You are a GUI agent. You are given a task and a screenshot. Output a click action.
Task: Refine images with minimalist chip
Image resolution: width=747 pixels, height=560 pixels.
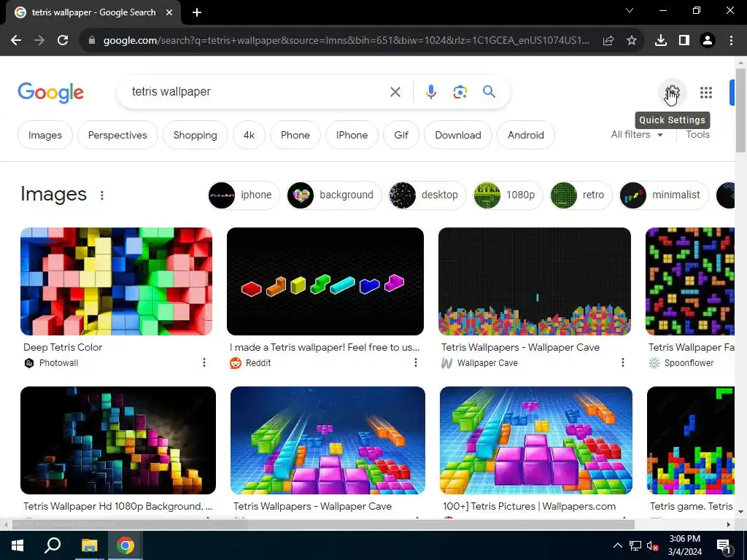pyautogui.click(x=664, y=195)
